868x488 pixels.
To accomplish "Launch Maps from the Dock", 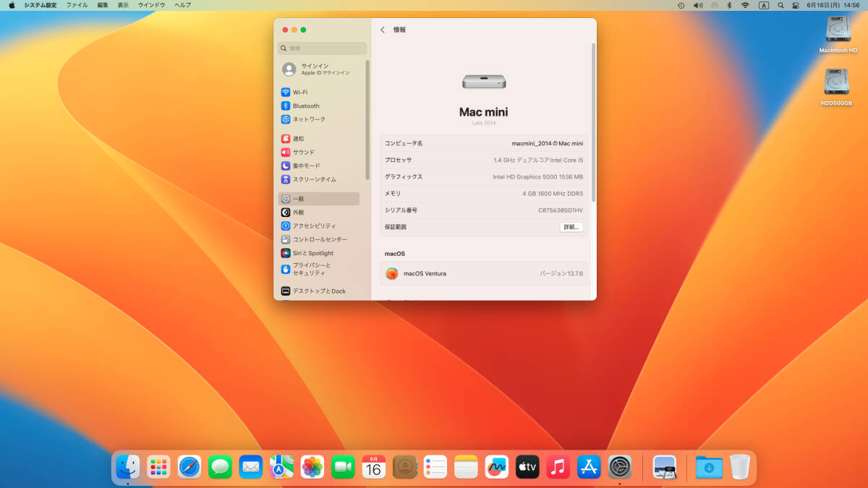I will [281, 467].
